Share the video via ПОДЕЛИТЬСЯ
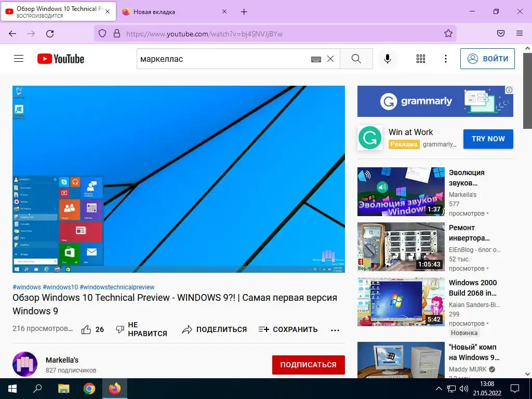532x399 pixels. coord(215,329)
